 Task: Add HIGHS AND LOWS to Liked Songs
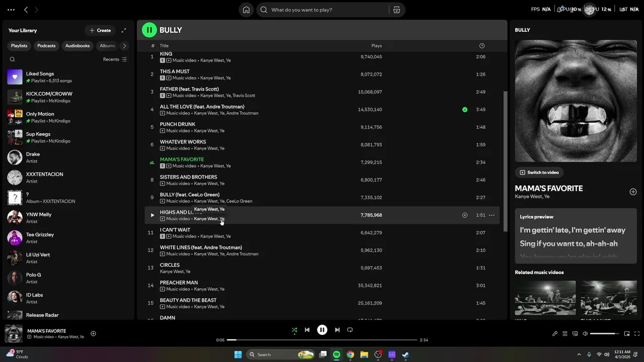coord(465,215)
